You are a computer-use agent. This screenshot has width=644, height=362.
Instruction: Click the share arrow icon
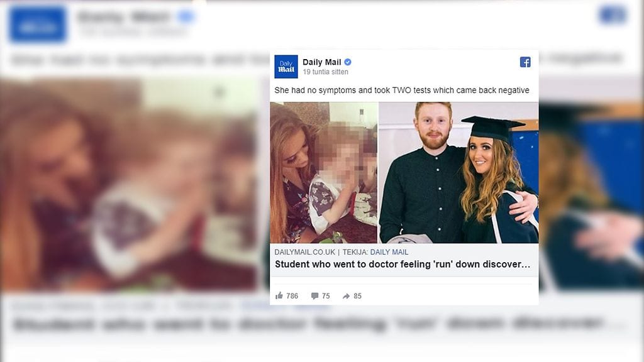(x=346, y=296)
